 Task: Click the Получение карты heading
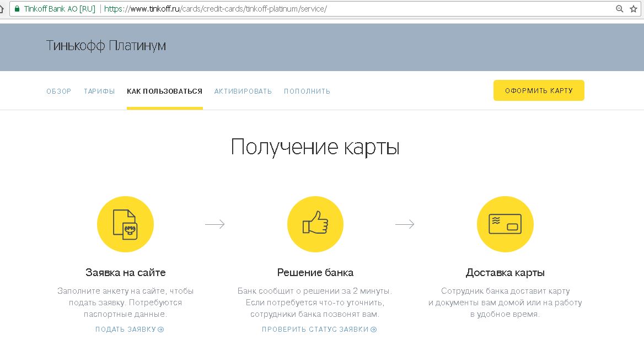[315, 147]
